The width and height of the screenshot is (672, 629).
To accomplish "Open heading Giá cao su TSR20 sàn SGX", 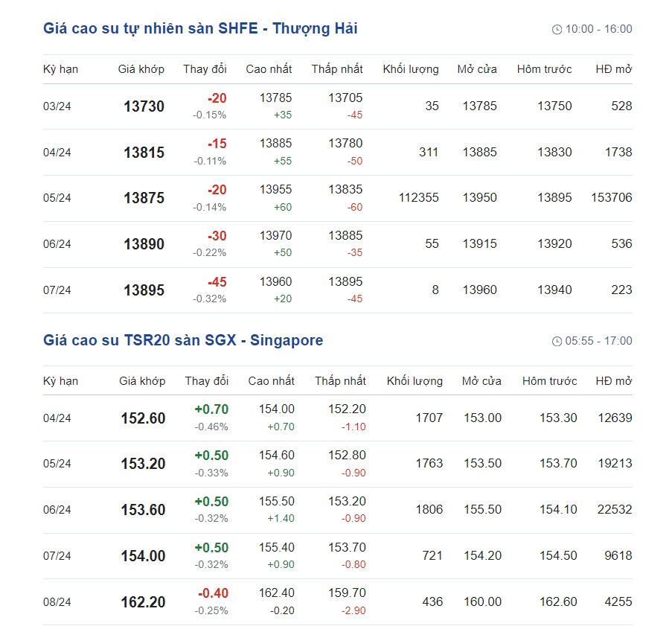I will [x=183, y=340].
